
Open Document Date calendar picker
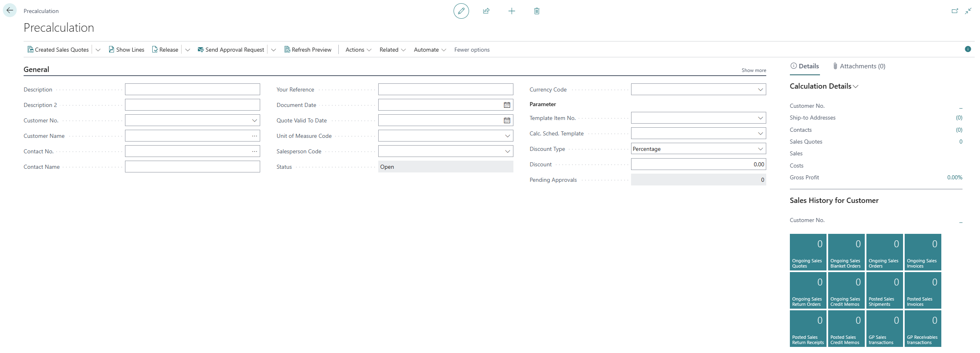pos(507,105)
